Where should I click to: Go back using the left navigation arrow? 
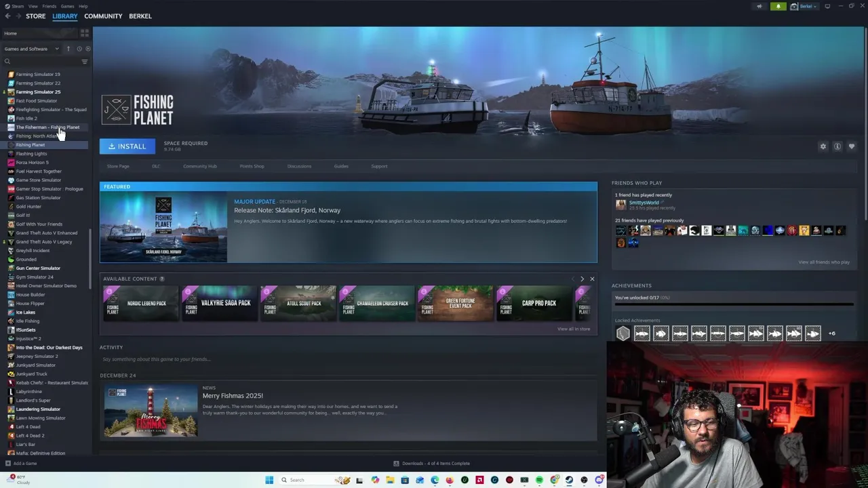pyautogui.click(x=7, y=16)
